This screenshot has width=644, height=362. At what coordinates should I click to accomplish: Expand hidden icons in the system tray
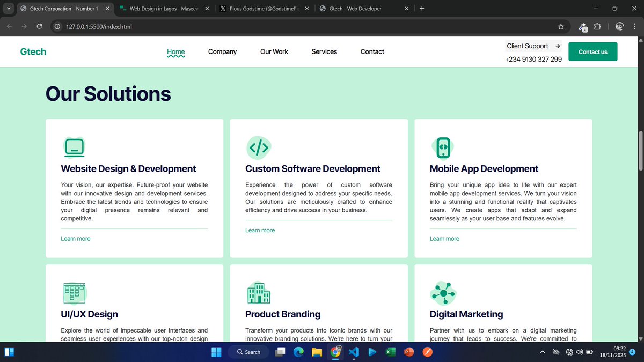[x=543, y=352]
